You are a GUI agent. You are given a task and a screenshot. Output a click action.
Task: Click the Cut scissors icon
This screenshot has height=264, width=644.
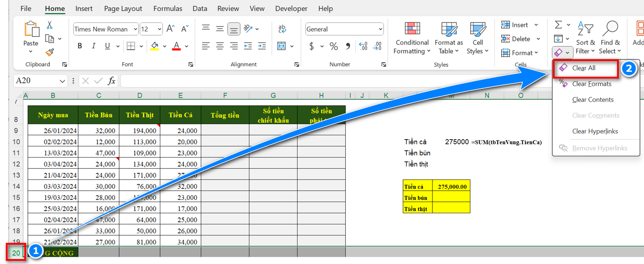49,25
